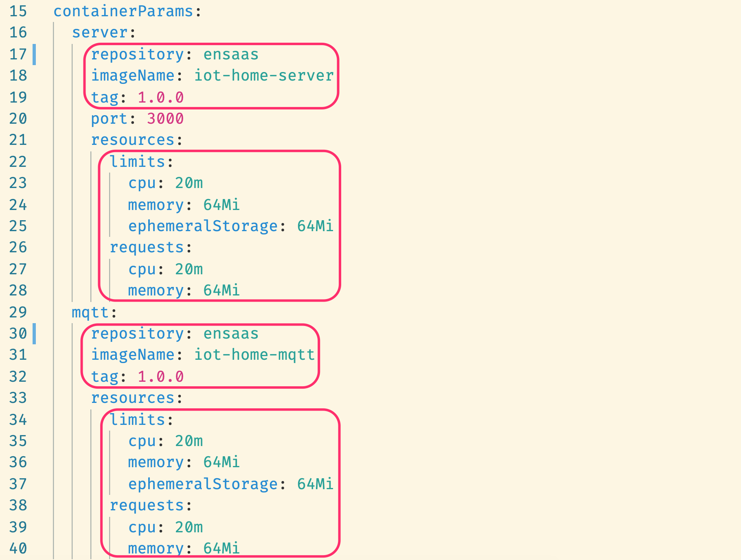Select cpu value 20m on line 23
The height and width of the screenshot is (560, 741).
(189, 183)
